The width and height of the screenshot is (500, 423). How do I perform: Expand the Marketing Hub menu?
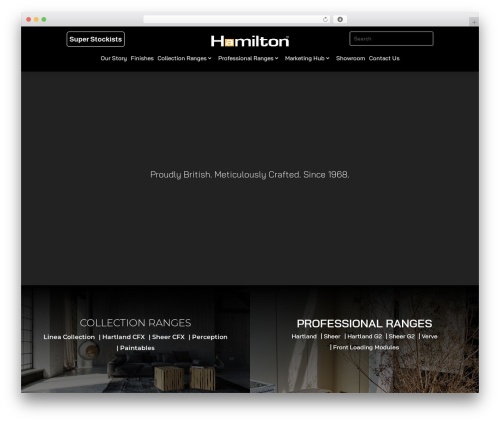(307, 58)
